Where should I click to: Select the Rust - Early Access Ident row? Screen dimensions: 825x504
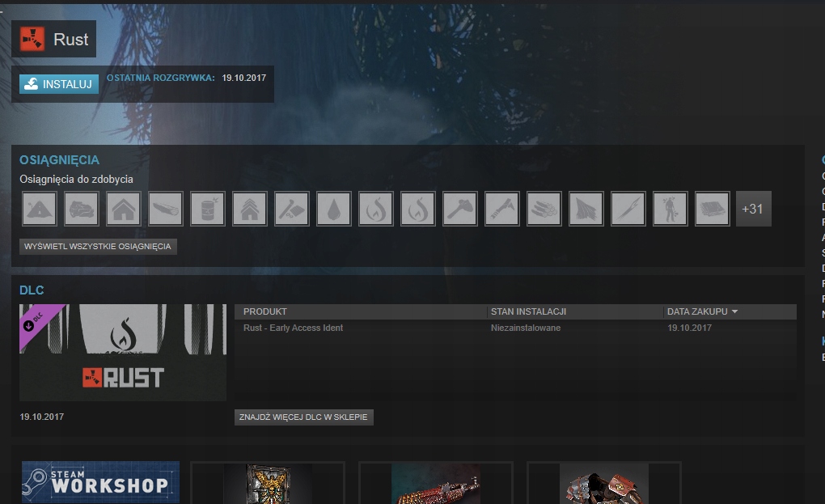coord(515,328)
